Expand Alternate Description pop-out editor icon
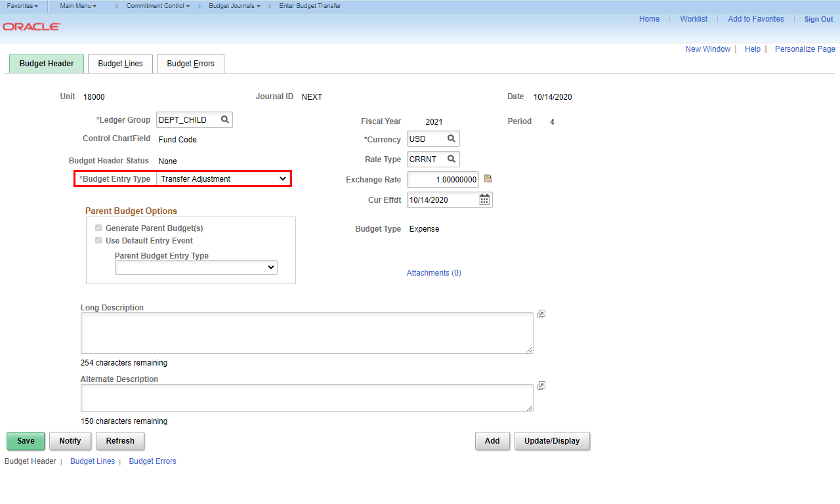The height and width of the screenshot is (504, 840). (541, 386)
